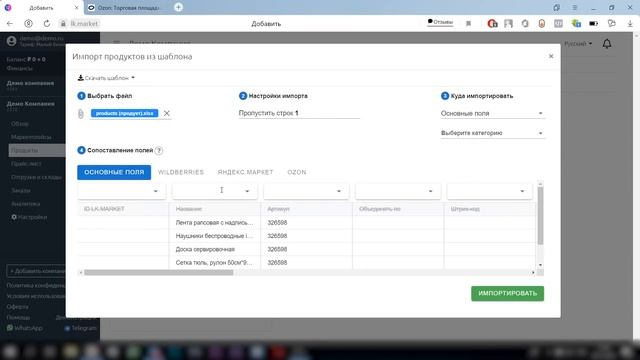Click the horizontal scrollbar of mapping table
This screenshot has width=640, height=360.
coord(159,273)
